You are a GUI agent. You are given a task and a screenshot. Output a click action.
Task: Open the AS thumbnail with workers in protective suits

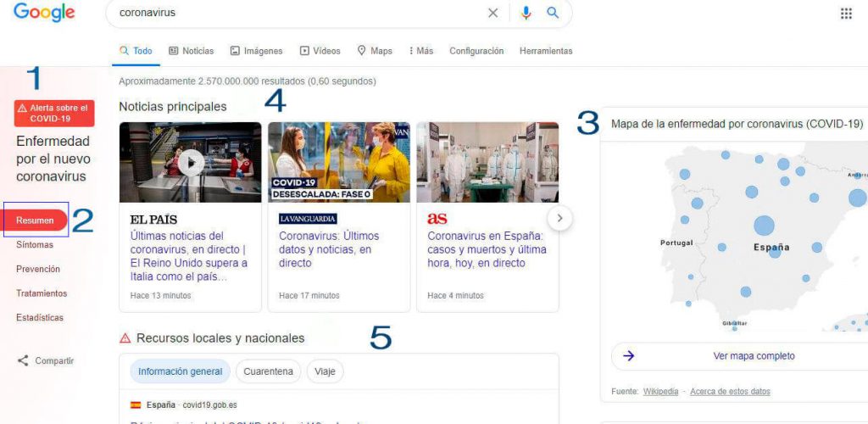[x=487, y=162]
